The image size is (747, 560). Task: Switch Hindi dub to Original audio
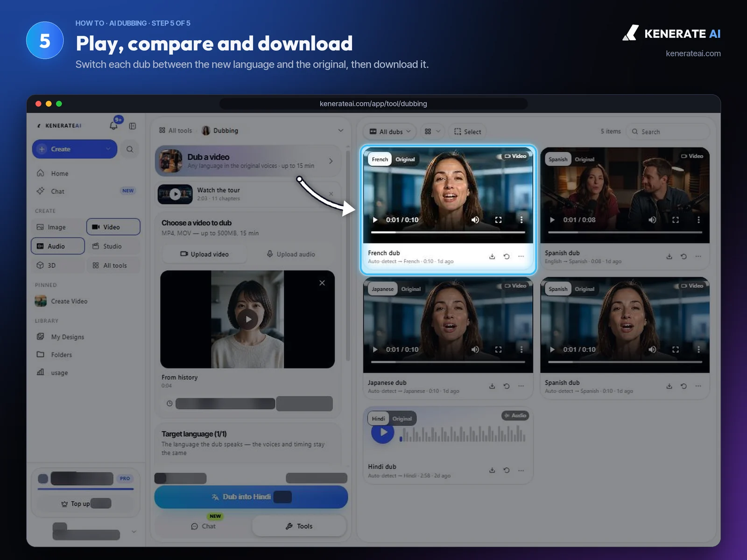(x=402, y=419)
